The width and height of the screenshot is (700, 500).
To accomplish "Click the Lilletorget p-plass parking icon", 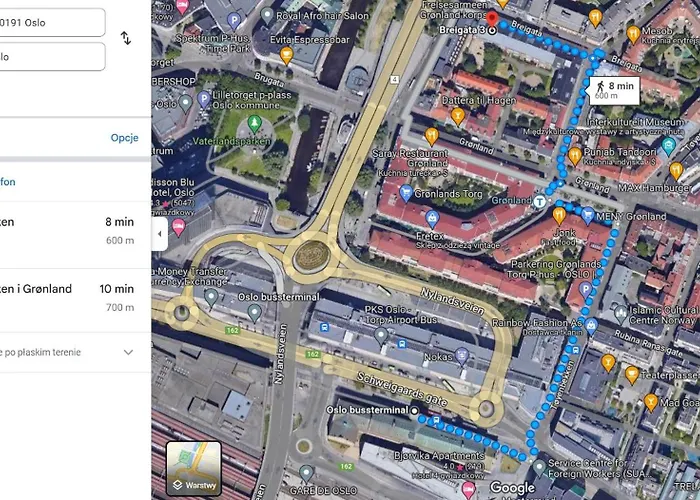I will tap(204, 99).
